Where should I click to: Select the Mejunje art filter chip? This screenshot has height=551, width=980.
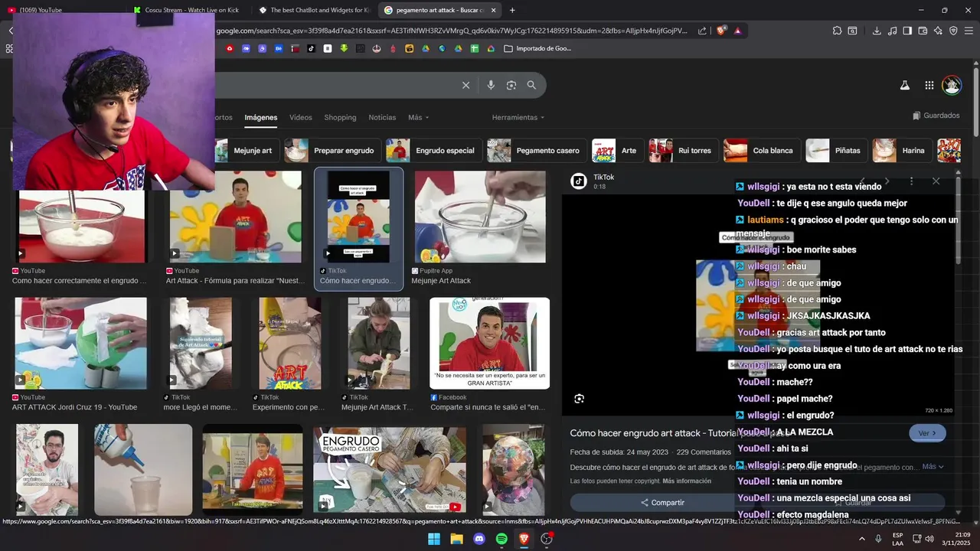coord(244,151)
